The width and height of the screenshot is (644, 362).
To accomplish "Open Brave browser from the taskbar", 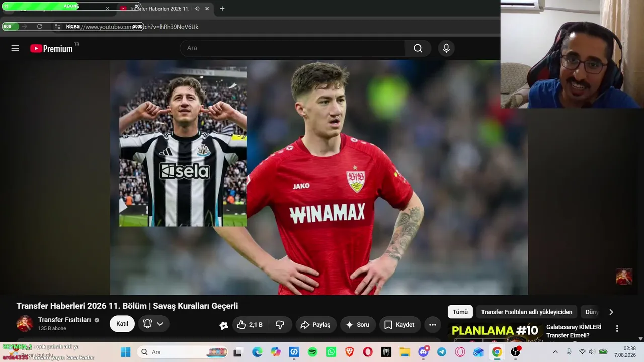I will 349,352.
